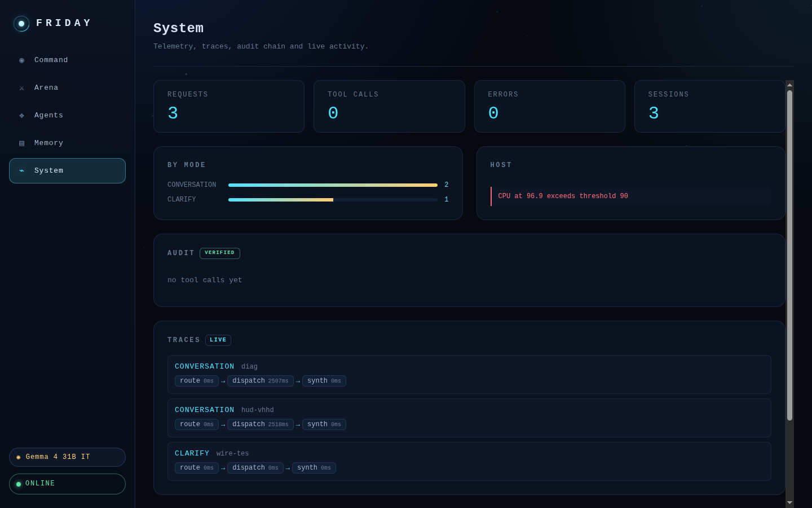Image resolution: width=812 pixels, height=508 pixels.
Task: Click the ERRORS stat card
Action: [550, 106]
